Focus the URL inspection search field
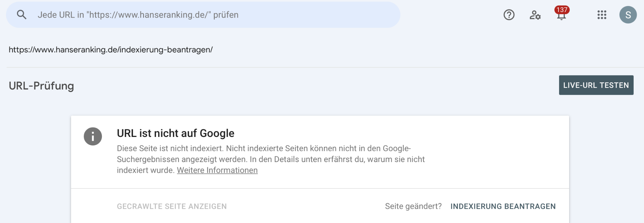 (x=201, y=15)
